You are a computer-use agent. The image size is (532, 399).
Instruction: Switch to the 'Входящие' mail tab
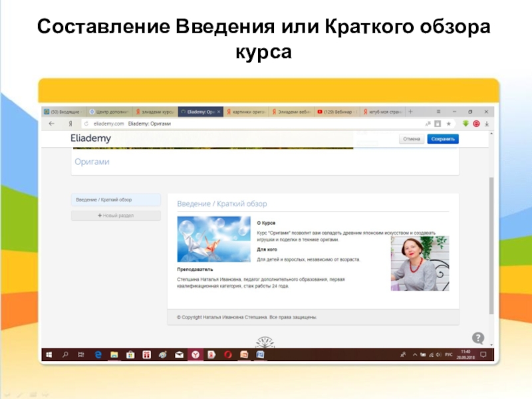tap(63, 112)
